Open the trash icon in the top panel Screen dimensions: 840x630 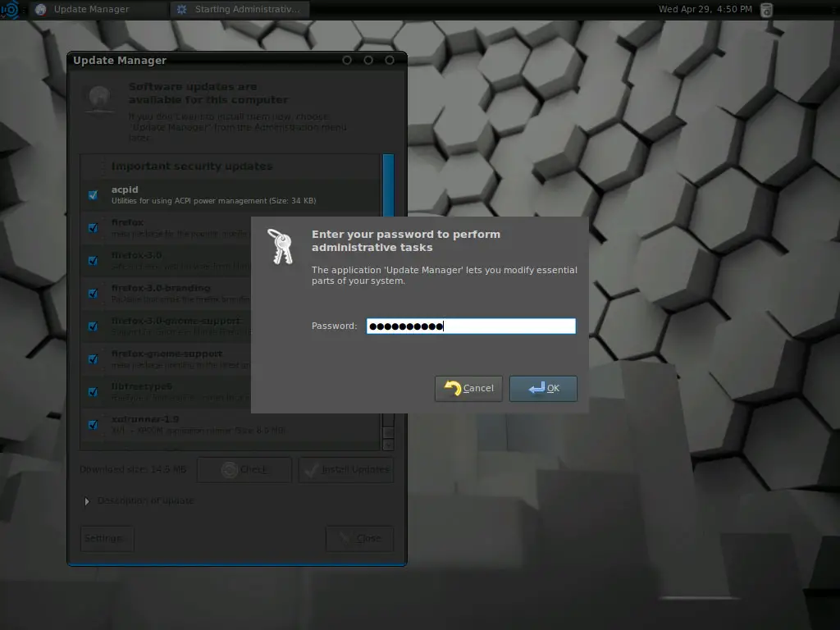tap(767, 10)
